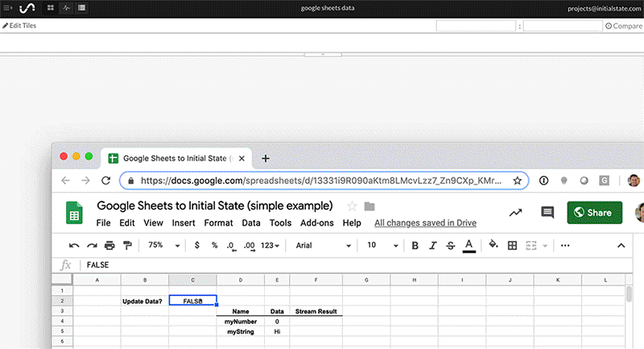Select the Google Sheets to Initial State tab
Image resolution: width=644 pixels, height=349 pixels.
(176, 158)
